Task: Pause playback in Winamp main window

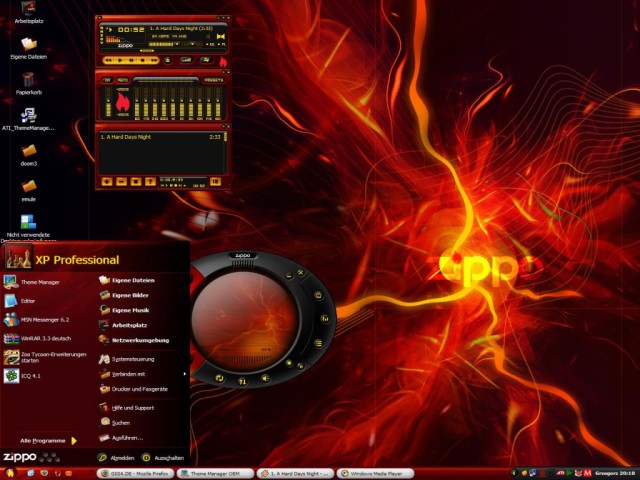Action: pyautogui.click(x=131, y=60)
